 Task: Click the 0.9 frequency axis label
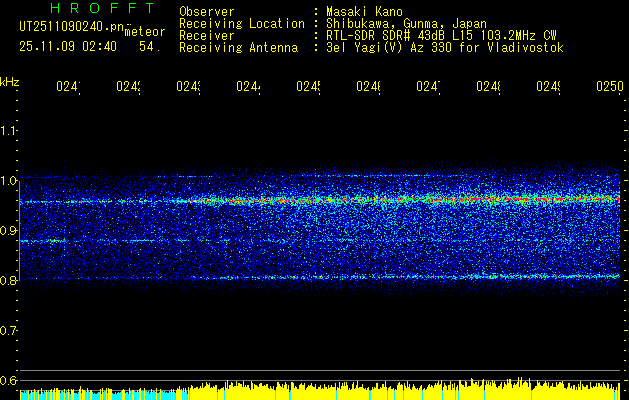pyautogui.click(x=8, y=230)
